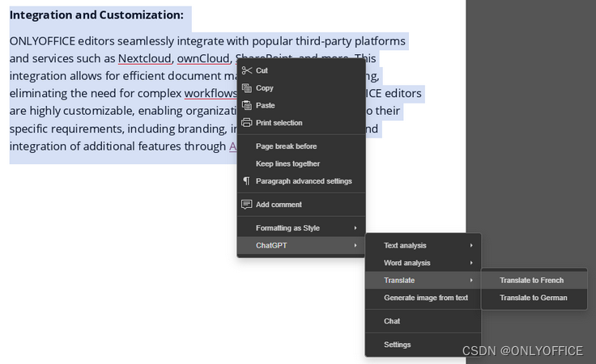Select Keep lines together option
The width and height of the screenshot is (596, 364).
pyautogui.click(x=301, y=163)
